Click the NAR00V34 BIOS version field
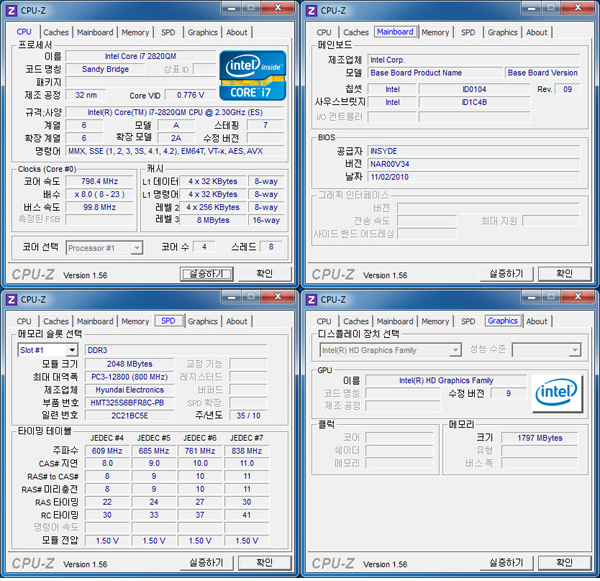The width and height of the screenshot is (600, 581). [x=474, y=164]
